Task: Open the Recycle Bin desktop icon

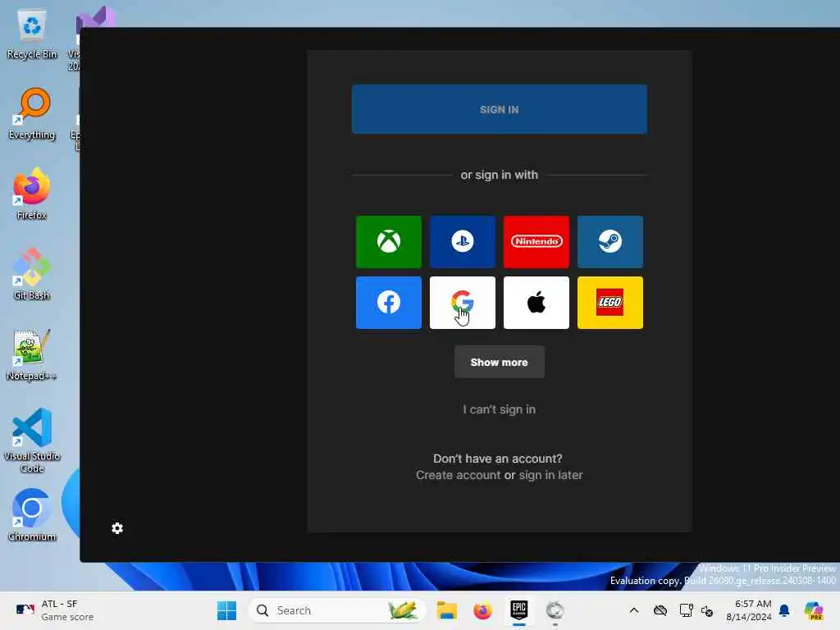Action: 32,35
